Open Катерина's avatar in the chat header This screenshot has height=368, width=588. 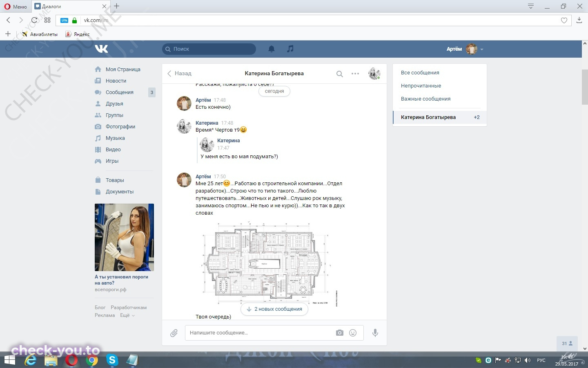click(x=374, y=74)
